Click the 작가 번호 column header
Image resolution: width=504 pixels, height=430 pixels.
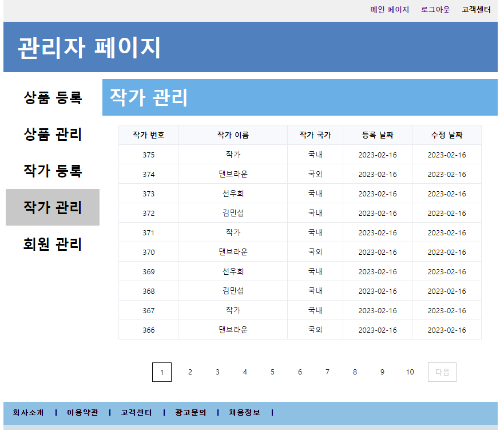click(149, 135)
